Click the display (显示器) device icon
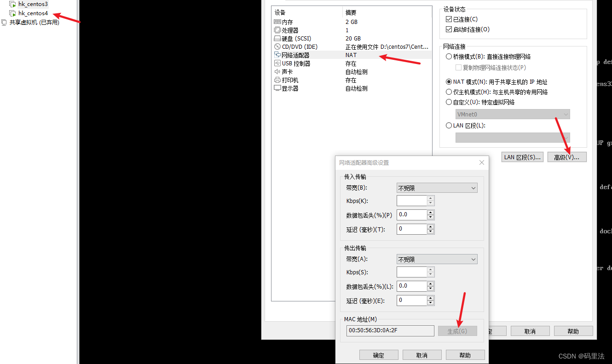 point(277,88)
